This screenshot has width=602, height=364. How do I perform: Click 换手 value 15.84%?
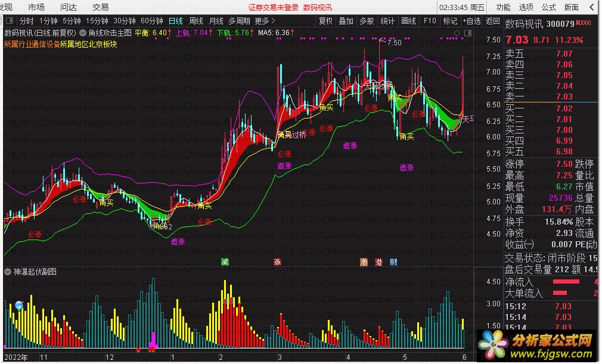[x=558, y=222]
